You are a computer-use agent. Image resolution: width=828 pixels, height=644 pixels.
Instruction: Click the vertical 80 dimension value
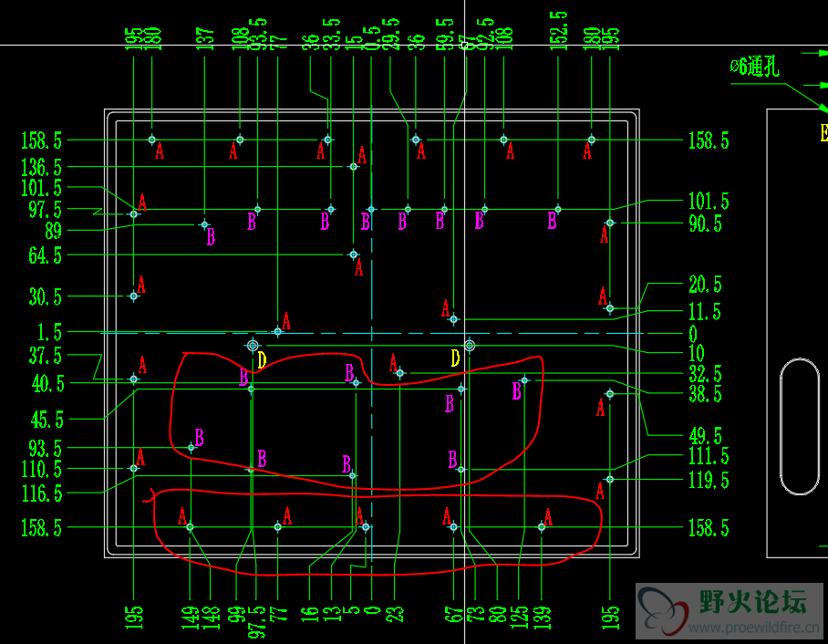[497, 614]
